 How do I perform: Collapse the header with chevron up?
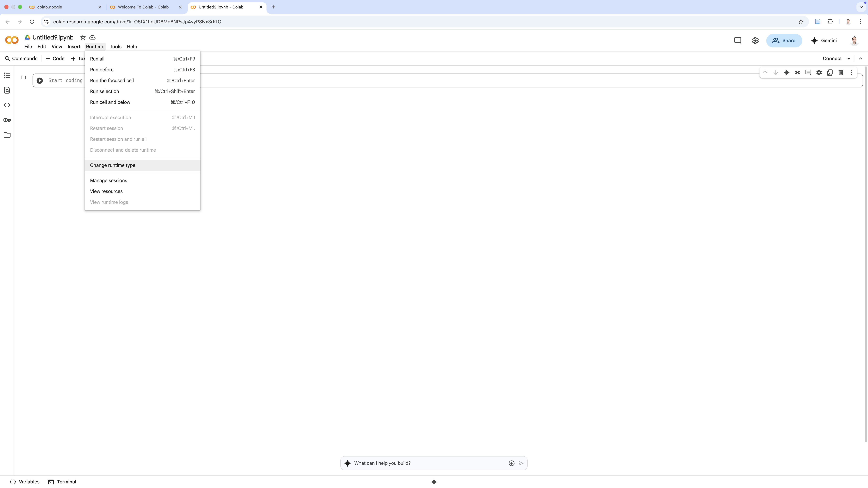pos(860,59)
